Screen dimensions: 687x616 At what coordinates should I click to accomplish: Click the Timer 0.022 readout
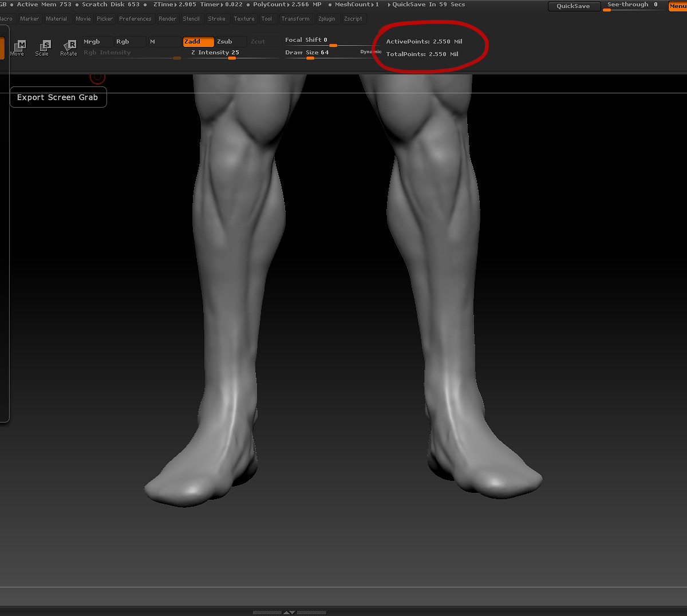[221, 5]
